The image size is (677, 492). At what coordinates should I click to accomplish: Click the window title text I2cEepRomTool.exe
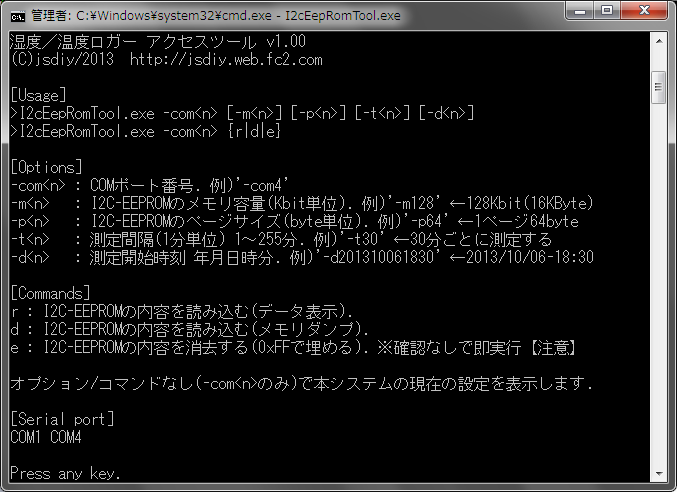click(x=342, y=16)
